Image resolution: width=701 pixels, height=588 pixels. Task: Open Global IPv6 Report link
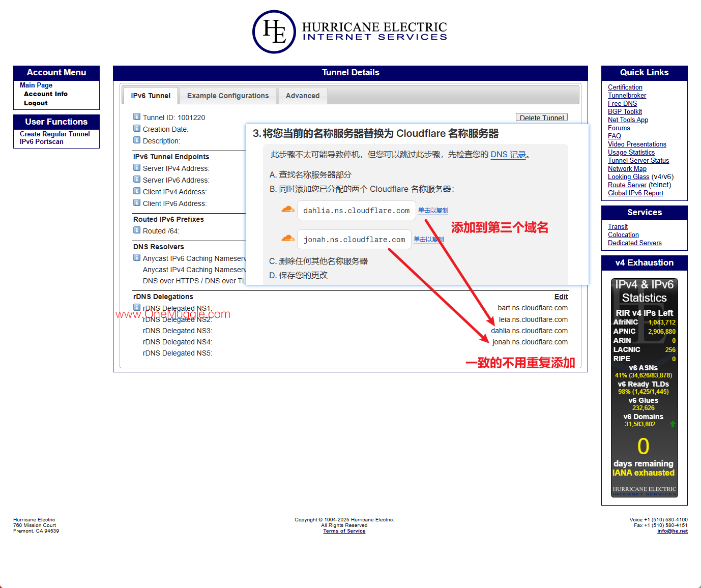pyautogui.click(x=636, y=193)
